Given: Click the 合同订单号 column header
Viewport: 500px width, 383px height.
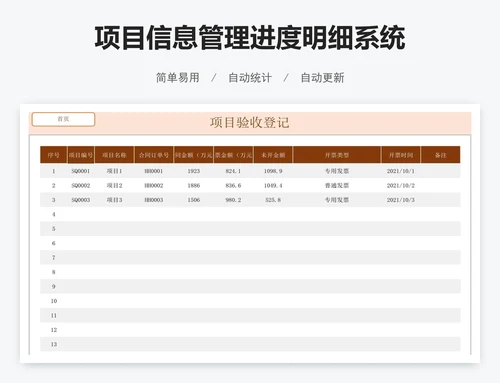Looking at the screenshot, I should [154, 155].
